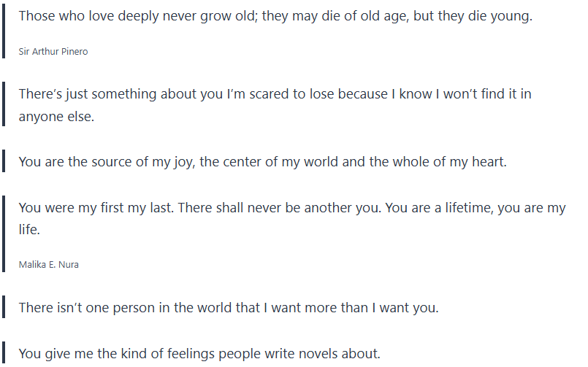588x367 pixels.
Task: Click the quote "There isn't one person in the world"
Action: click(228, 307)
